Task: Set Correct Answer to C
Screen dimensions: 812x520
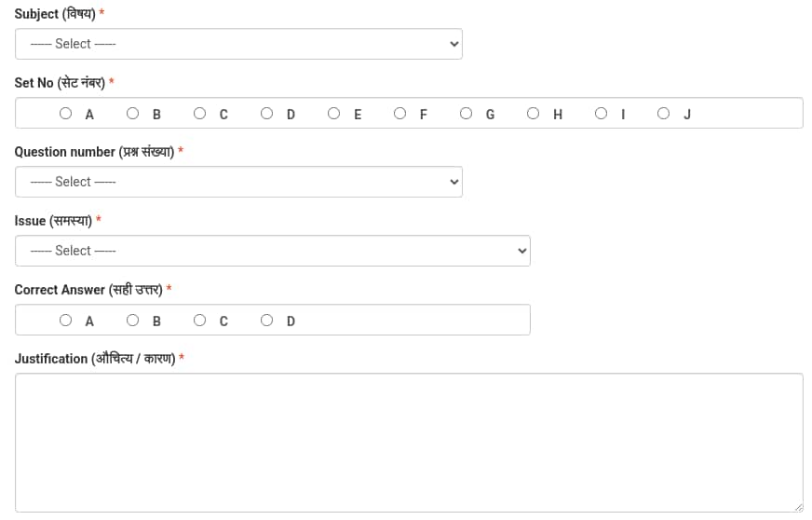Action: (x=199, y=321)
